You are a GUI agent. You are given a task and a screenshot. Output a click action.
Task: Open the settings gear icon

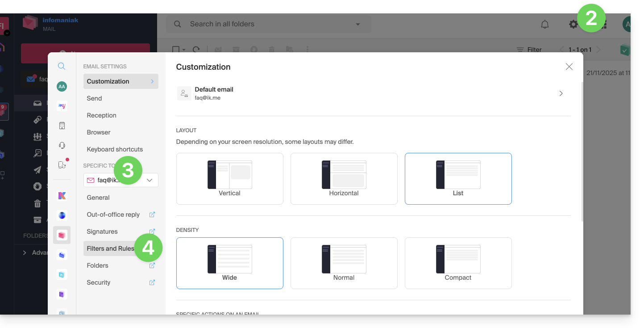573,25
